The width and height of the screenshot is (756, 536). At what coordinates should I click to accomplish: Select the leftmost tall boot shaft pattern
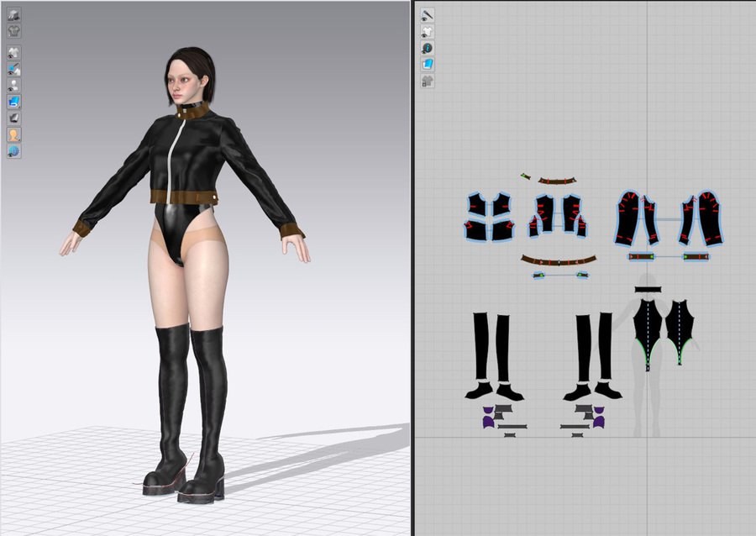tap(481, 346)
